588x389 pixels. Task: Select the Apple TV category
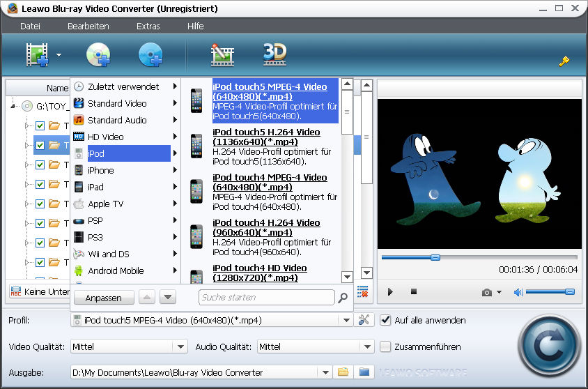pyautogui.click(x=125, y=204)
